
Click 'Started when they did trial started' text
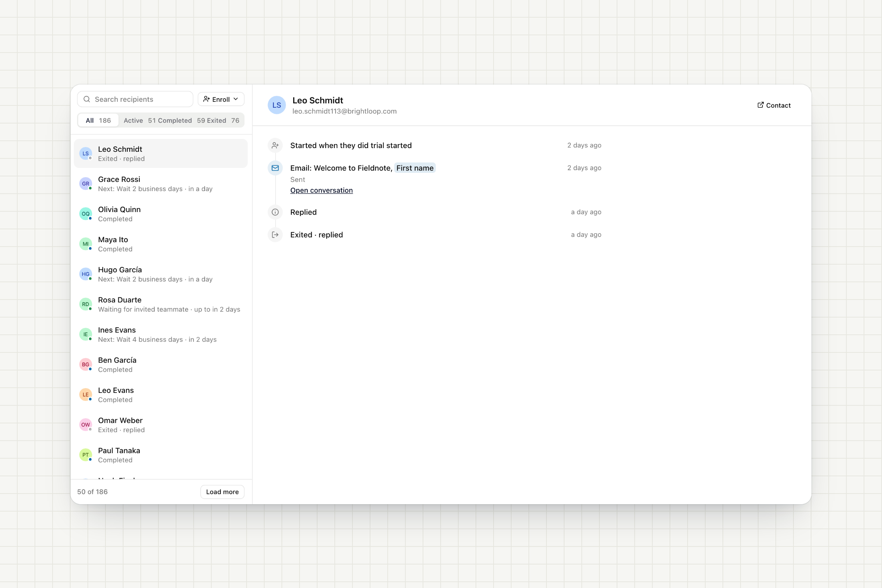click(351, 146)
